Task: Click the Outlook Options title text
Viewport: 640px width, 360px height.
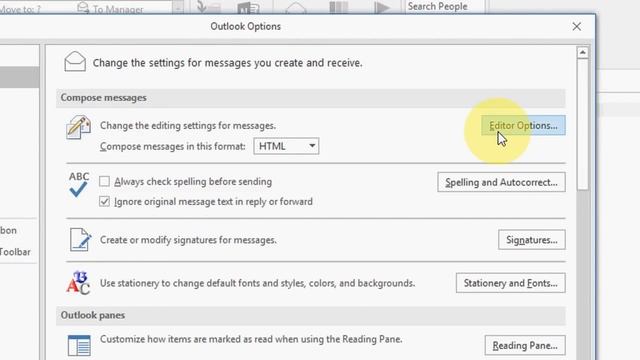Action: pyautogui.click(x=246, y=27)
